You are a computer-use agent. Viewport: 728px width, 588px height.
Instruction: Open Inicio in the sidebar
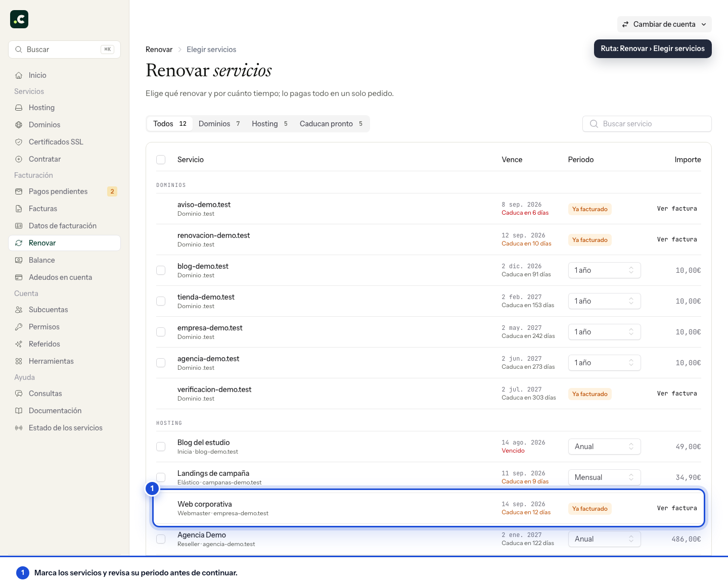64,75
